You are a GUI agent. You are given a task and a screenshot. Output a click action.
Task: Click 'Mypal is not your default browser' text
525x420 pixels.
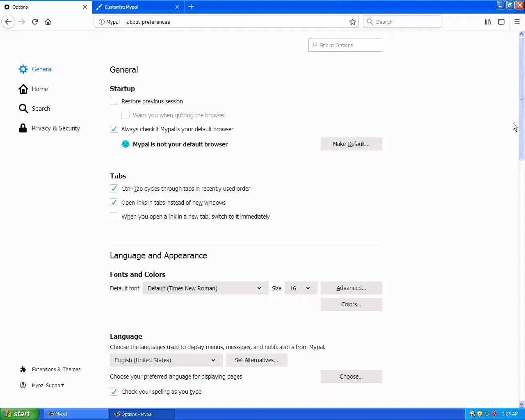(x=180, y=144)
